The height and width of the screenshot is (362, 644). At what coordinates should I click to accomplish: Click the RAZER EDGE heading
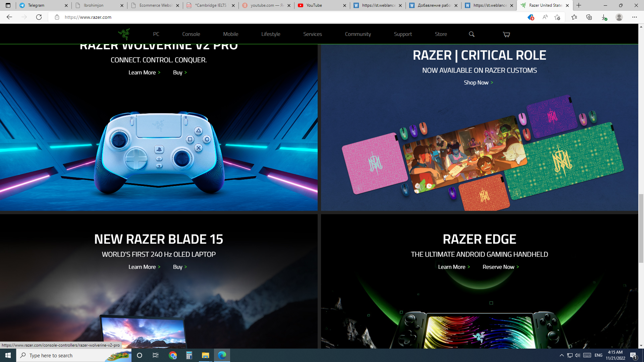coord(479,239)
